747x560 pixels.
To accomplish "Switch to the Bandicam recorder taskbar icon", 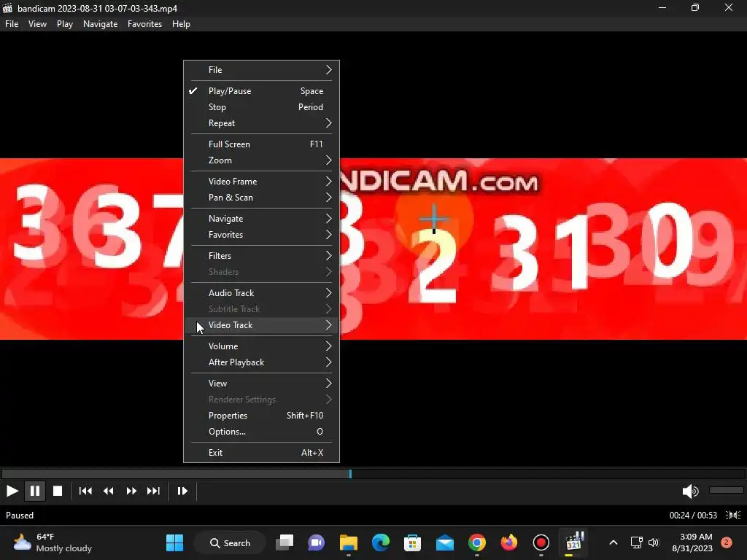I will click(541, 542).
